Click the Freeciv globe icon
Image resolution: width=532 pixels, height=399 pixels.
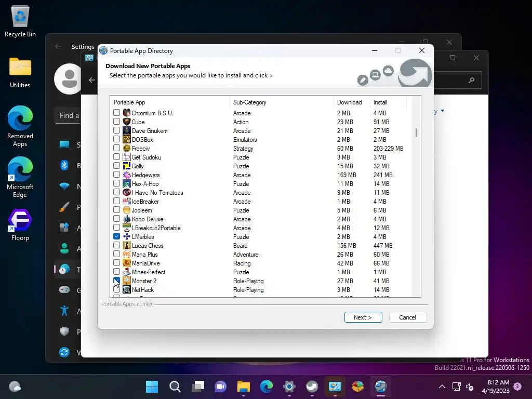click(x=127, y=148)
